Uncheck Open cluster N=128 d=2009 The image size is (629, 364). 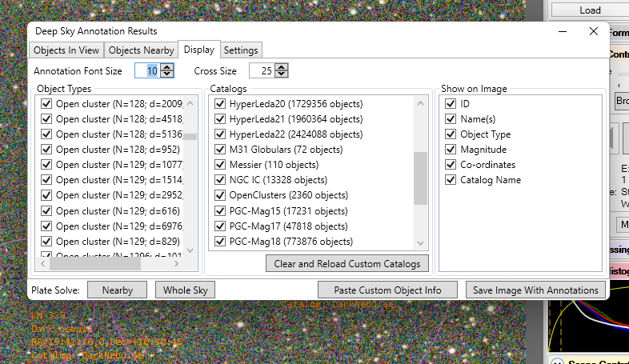(46, 104)
